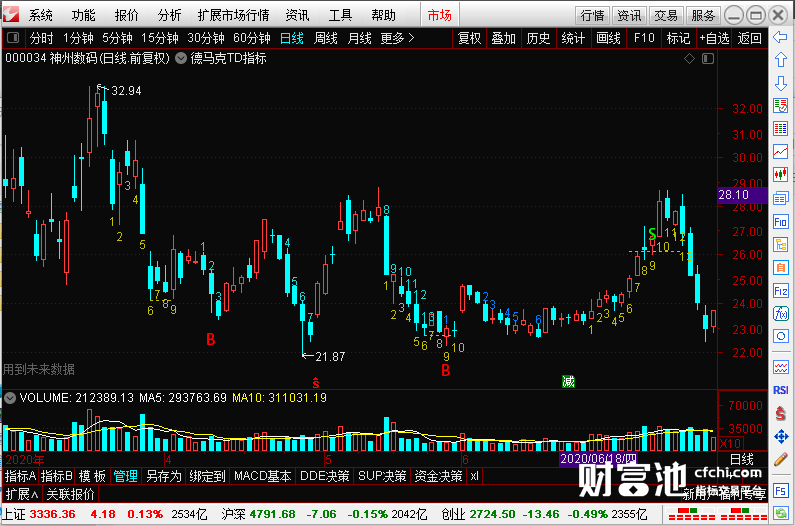Open the 扩展市场行情 menu
Viewport: 795px width, 526px height.
234,15
